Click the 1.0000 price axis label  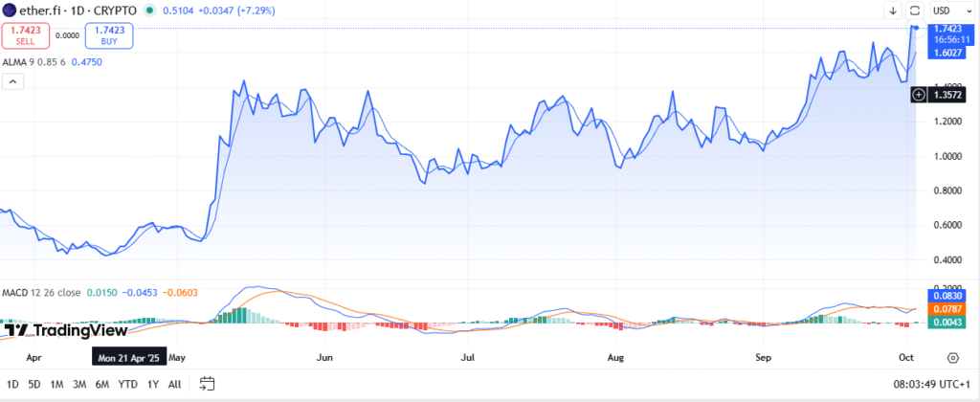[947, 156]
